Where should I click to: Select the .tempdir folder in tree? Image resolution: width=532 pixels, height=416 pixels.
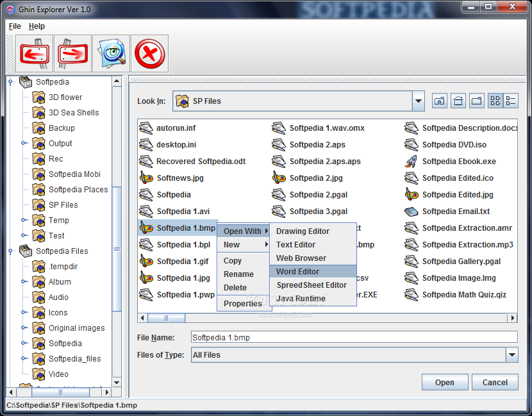(x=63, y=267)
